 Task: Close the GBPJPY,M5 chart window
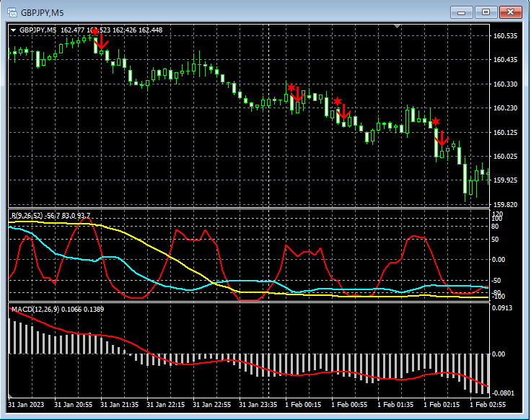tap(509, 12)
